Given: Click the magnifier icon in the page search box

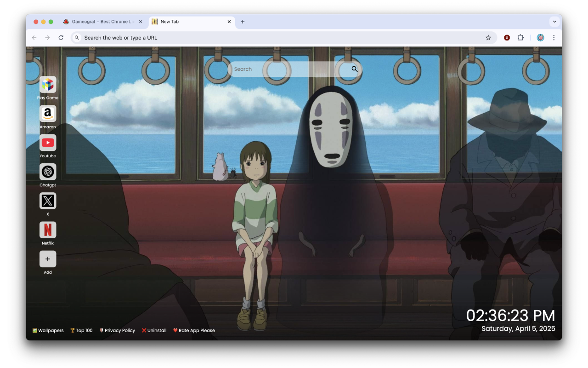Looking at the screenshot, I should pos(355,69).
